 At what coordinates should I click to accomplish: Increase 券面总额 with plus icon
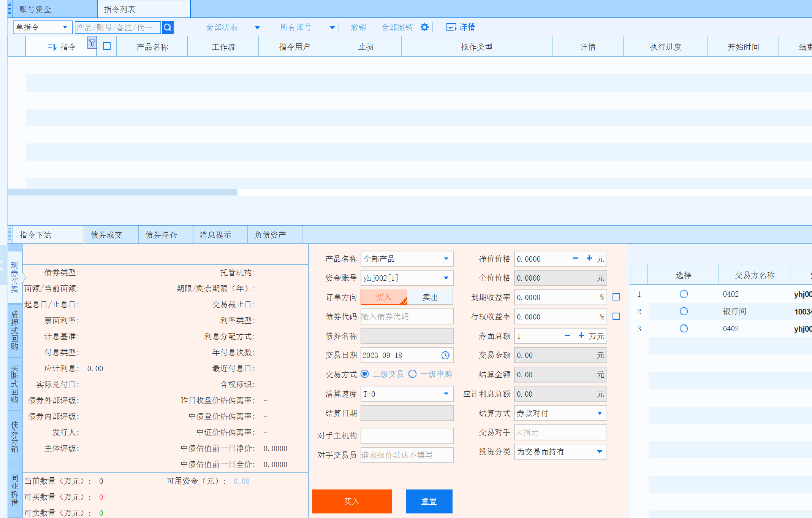click(x=581, y=336)
